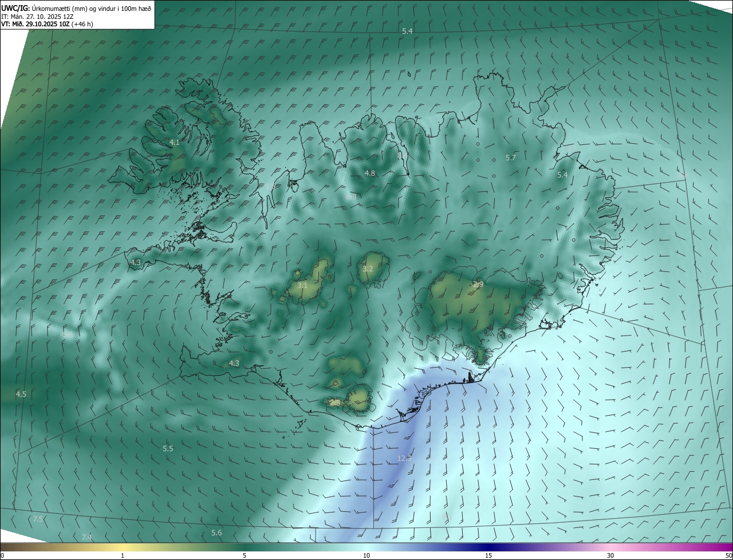This screenshot has width=733, height=560.
Task: Click the '15' tick on the color scale
Action: click(488, 555)
